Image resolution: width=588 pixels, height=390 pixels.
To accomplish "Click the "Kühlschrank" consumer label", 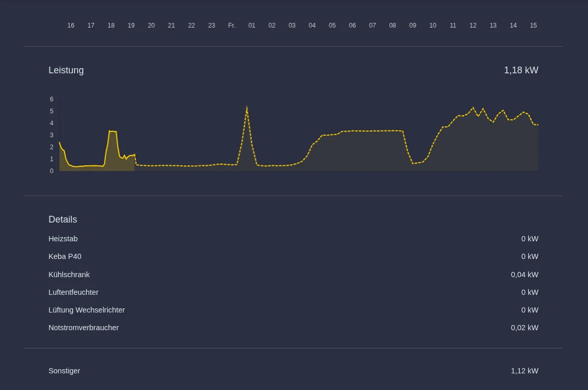I will click(x=69, y=275).
